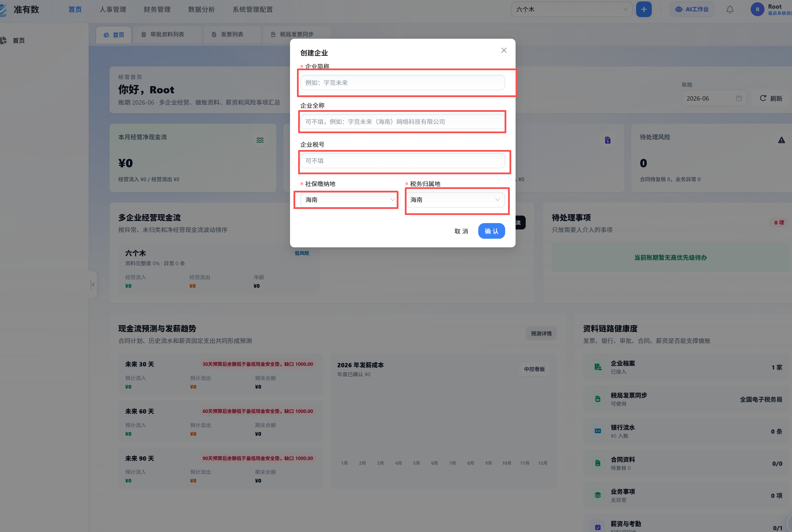
Task: Open the 财务管理 menu
Action: point(157,10)
